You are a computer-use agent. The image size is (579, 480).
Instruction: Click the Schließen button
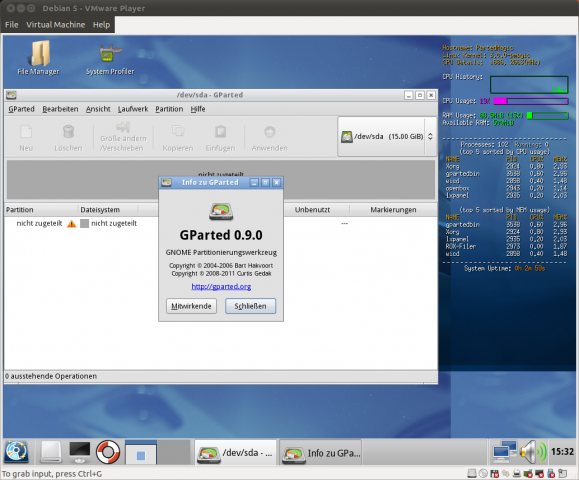pos(250,306)
